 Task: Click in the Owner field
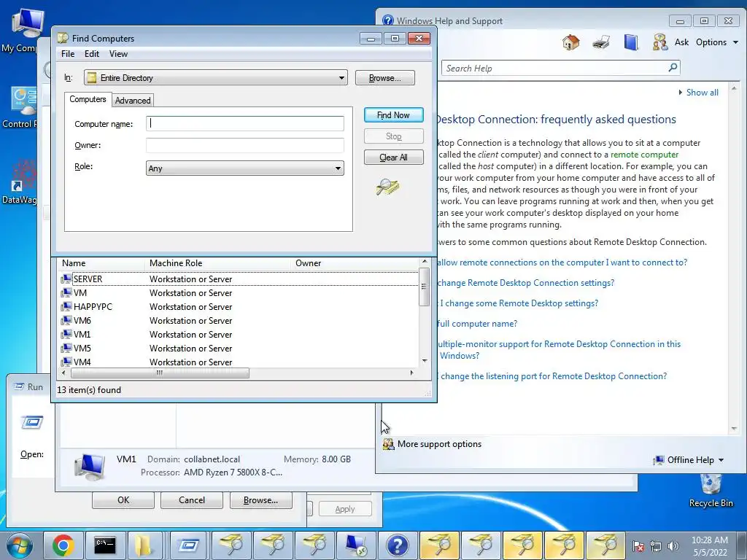tap(245, 145)
